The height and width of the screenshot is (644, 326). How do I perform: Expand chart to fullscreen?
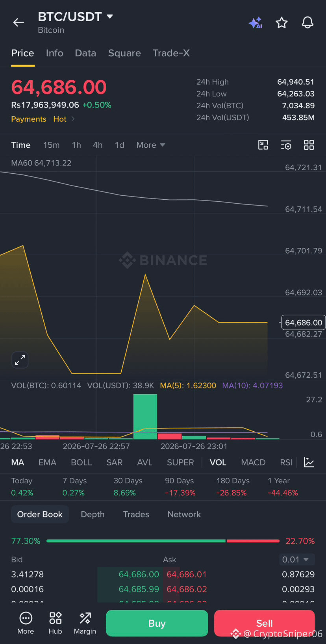20,360
